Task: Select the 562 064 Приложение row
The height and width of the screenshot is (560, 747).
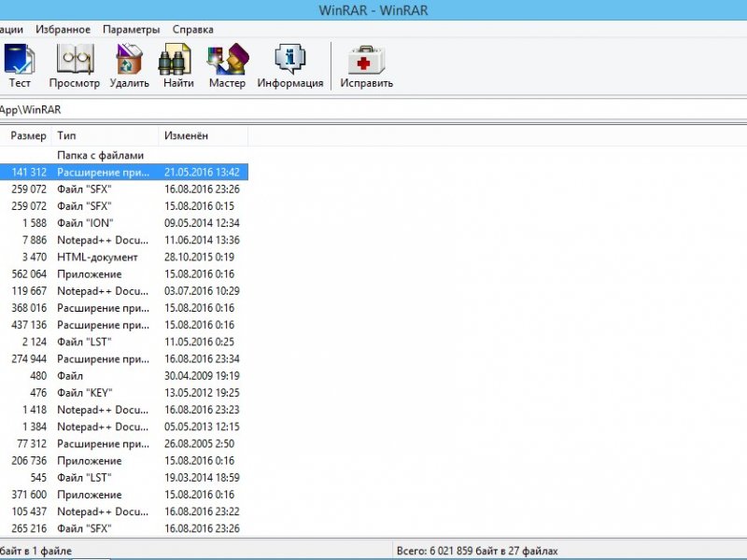Action: [124, 273]
